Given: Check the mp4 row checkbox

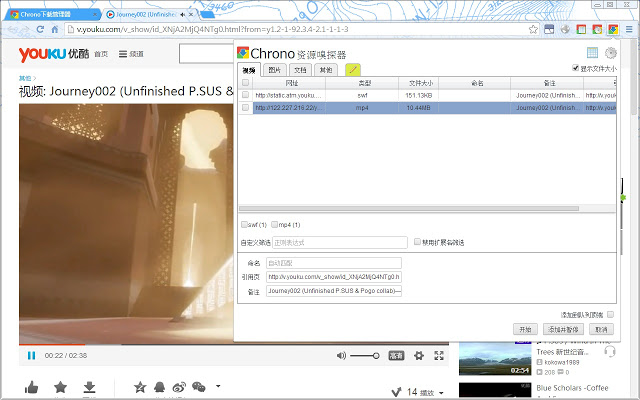Looking at the screenshot, I should [x=245, y=107].
